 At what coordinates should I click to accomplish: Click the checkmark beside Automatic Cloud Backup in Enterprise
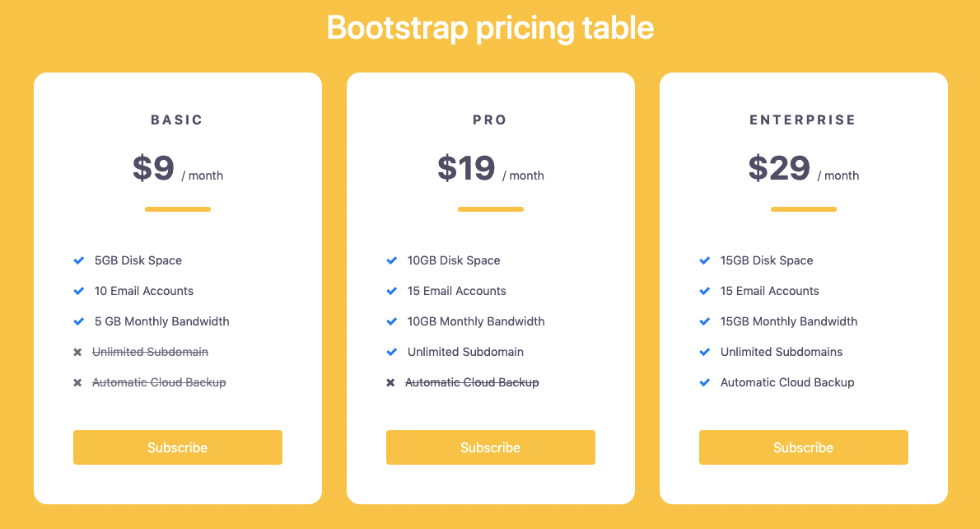pos(704,382)
